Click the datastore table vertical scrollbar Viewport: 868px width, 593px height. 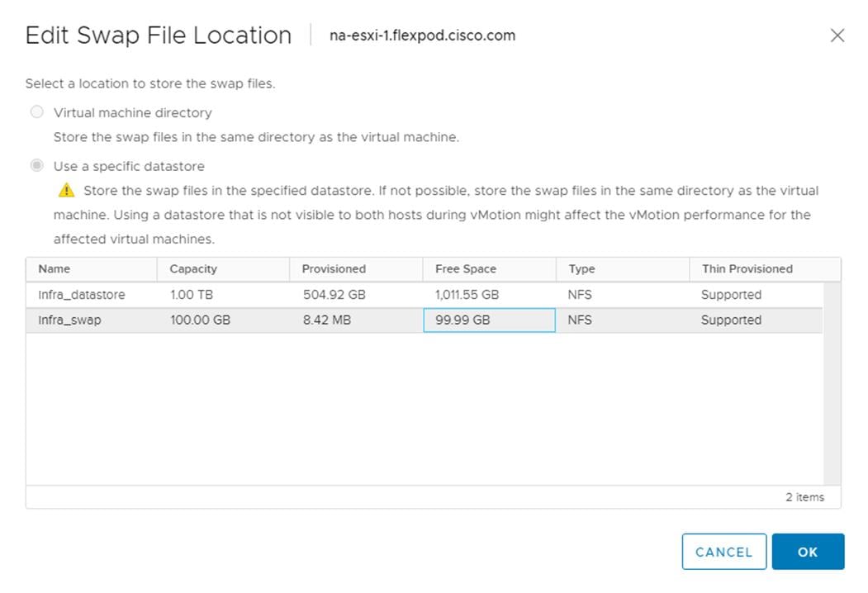pyautogui.click(x=832, y=383)
